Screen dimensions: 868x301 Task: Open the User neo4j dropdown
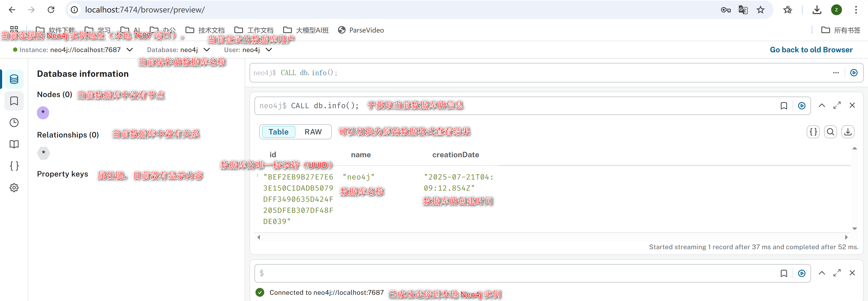(269, 50)
